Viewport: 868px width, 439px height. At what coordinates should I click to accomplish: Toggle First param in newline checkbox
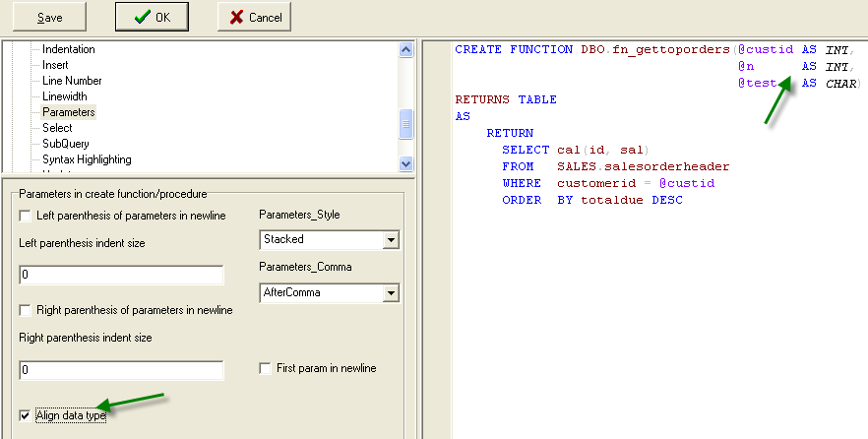[265, 368]
